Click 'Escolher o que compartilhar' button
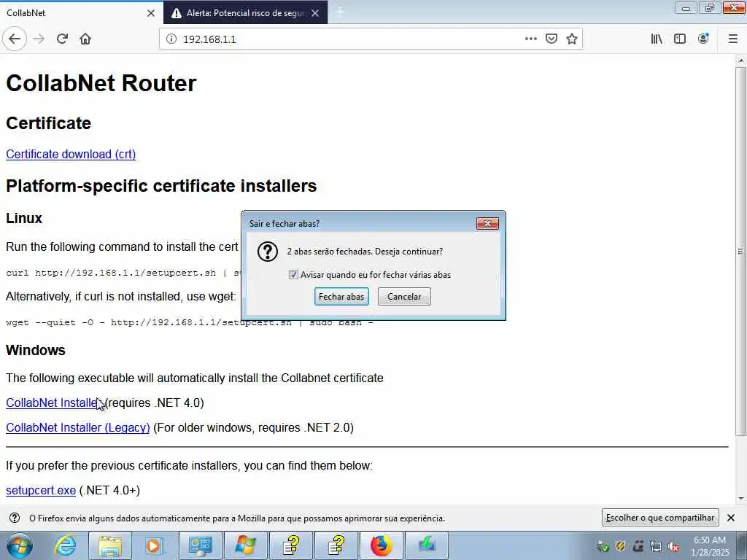This screenshot has height=560, width=747. pos(660,518)
